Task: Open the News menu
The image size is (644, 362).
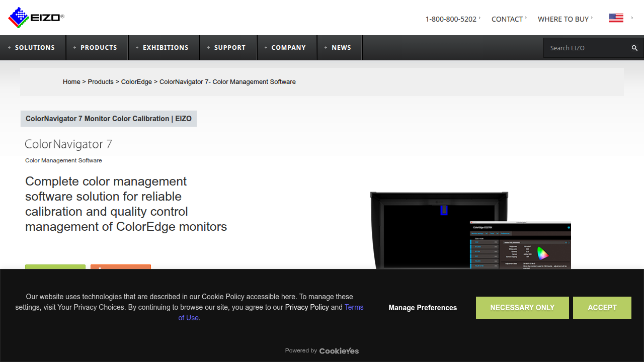Action: [340, 48]
